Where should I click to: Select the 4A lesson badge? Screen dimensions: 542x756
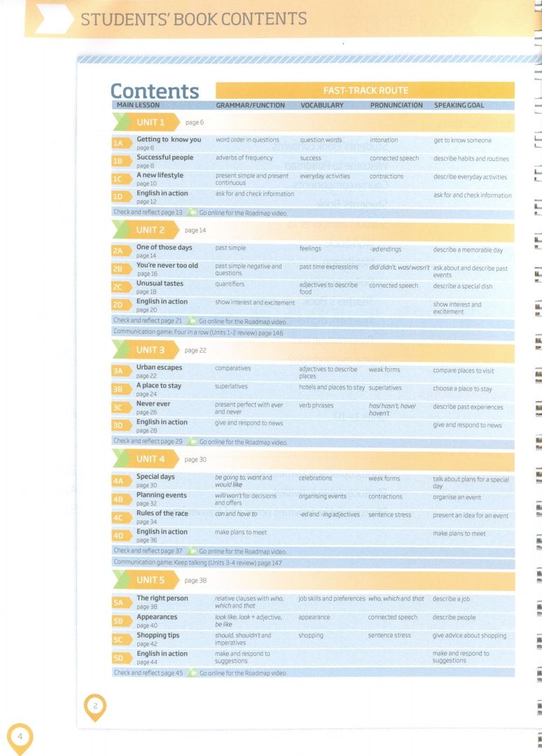click(121, 481)
